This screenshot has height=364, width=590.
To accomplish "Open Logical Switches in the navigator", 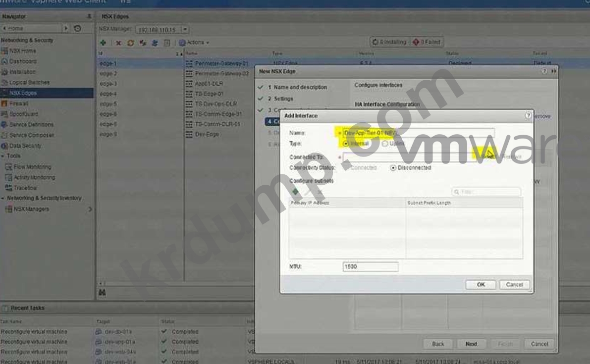I will (x=29, y=82).
